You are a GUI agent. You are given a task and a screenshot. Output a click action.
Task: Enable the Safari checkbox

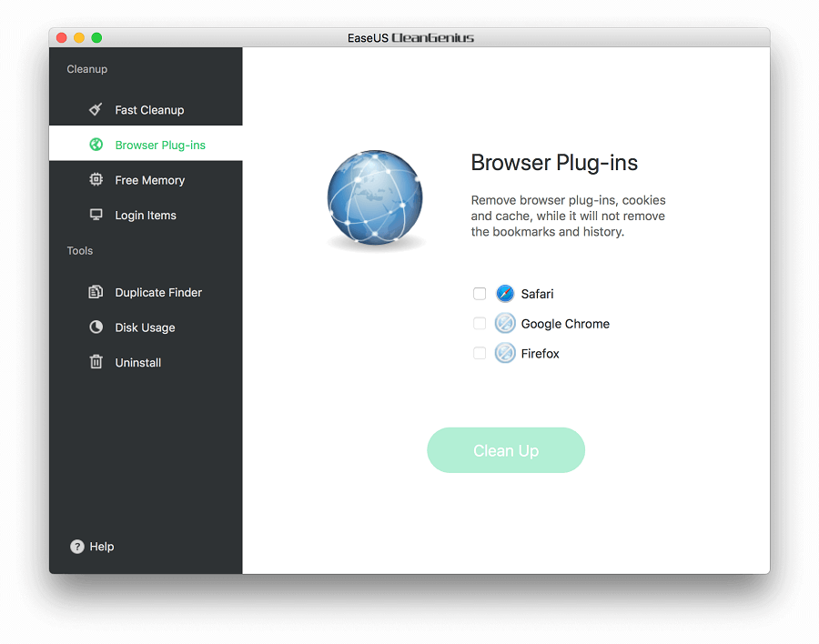pos(480,294)
